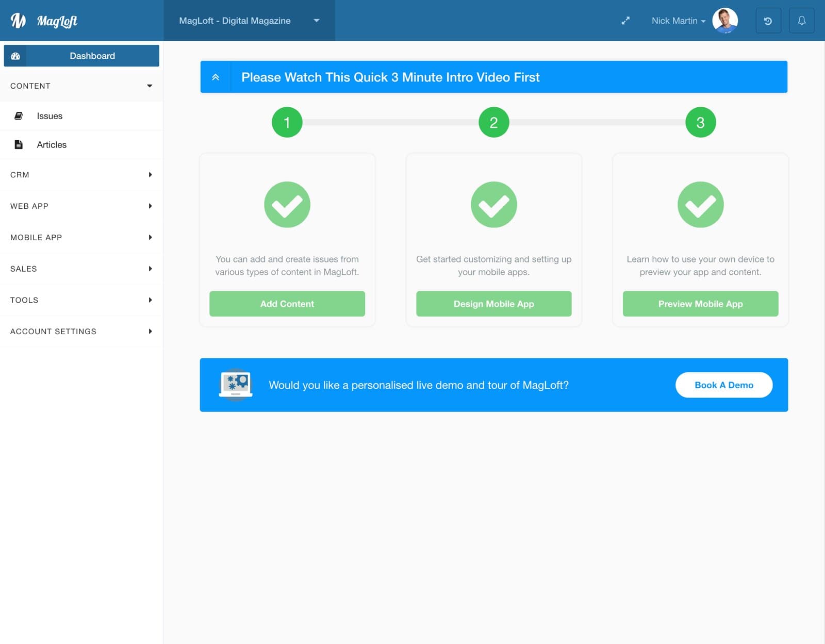Viewport: 825px width, 644px height.
Task: Click the step 1 circle
Action: tap(287, 122)
